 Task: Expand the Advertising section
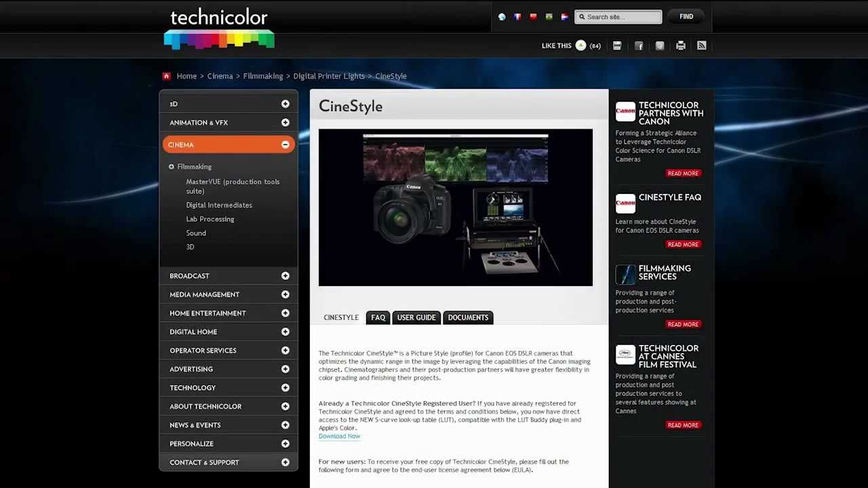(285, 369)
